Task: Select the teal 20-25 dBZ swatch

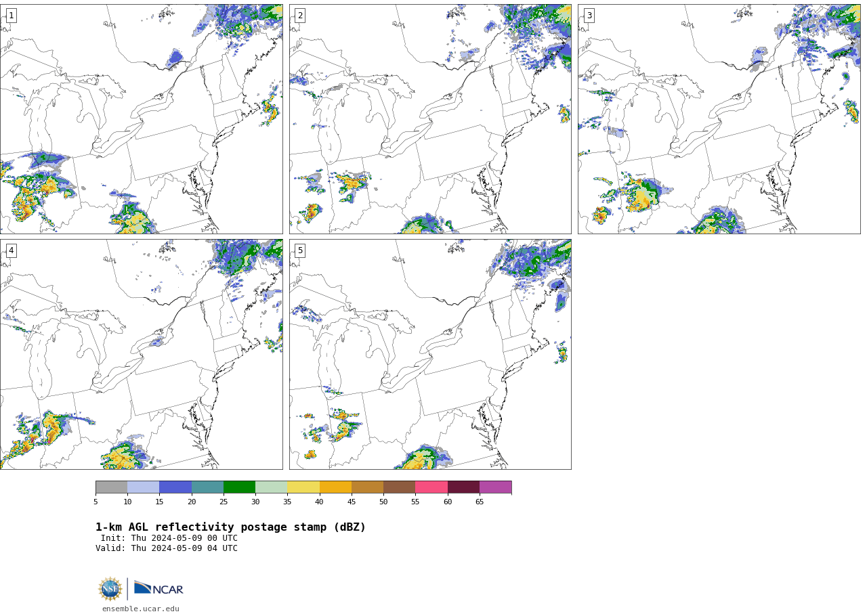Action: coord(207,487)
